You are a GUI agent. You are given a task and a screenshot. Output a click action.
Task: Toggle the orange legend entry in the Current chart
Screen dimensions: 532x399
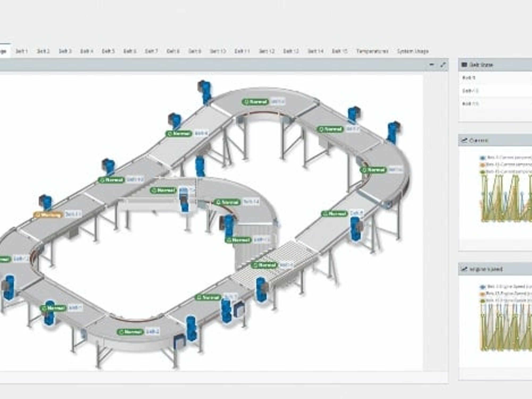click(505, 165)
